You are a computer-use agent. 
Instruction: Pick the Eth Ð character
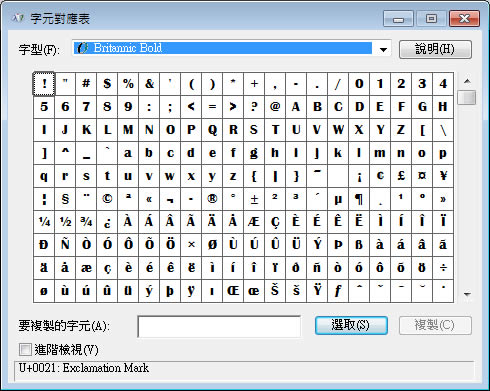pyautogui.click(x=44, y=245)
